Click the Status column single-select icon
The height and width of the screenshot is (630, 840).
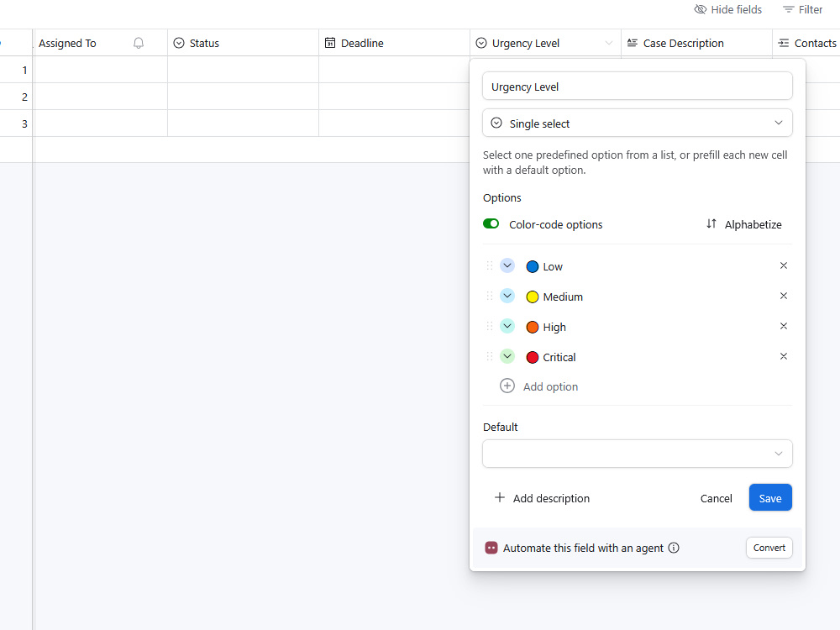[179, 43]
